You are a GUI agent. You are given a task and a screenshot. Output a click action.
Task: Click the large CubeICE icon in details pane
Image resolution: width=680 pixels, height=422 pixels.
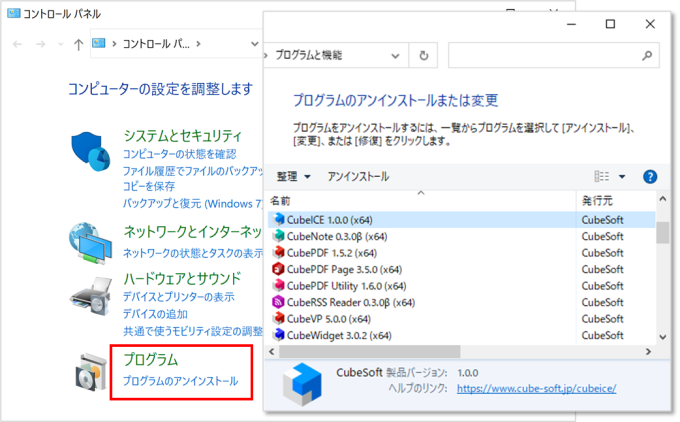coord(302,385)
